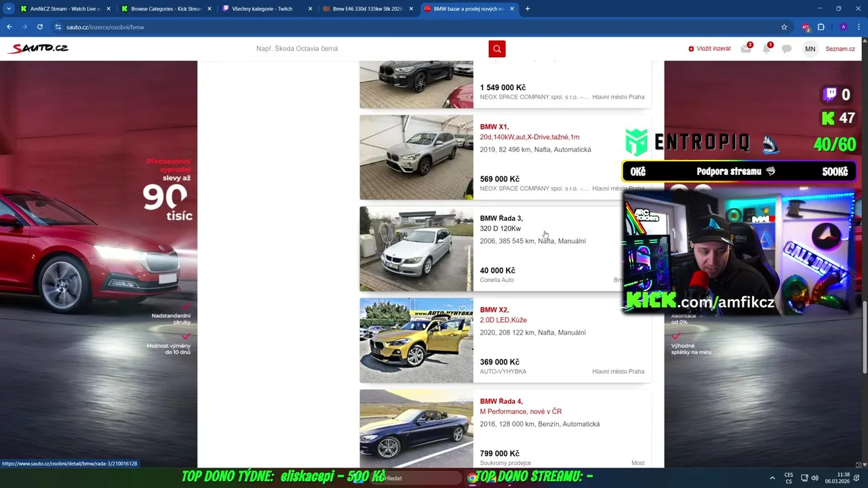Open the Sauto.cz logo home link
This screenshot has width=868, height=488.
39,48
